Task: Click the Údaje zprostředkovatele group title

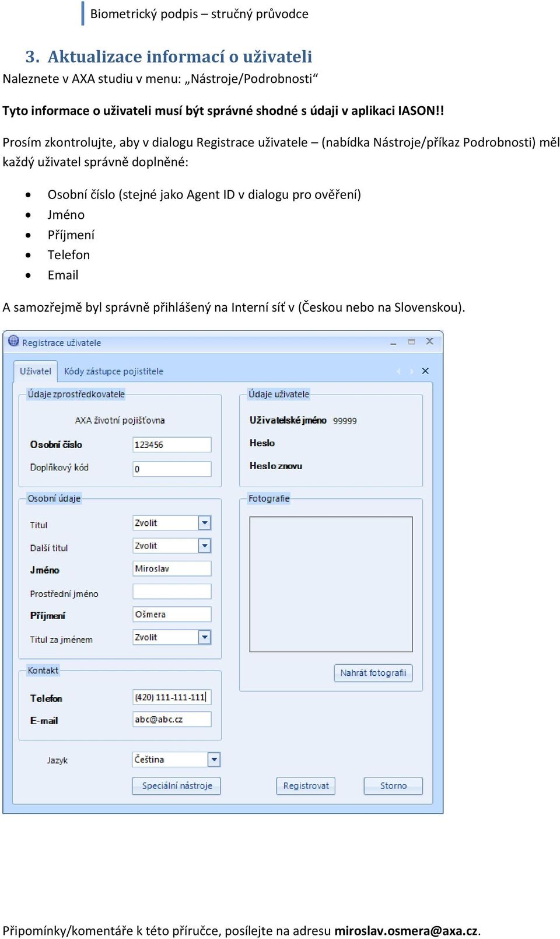Action: [76, 395]
